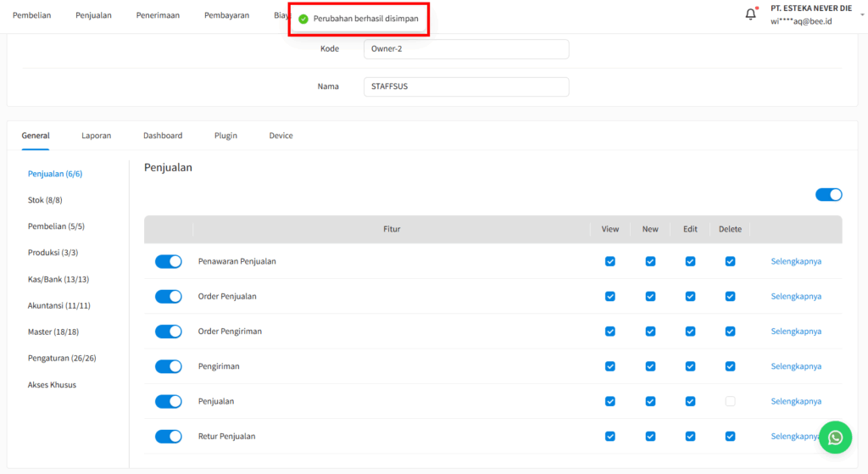
Task: Uncheck Edit for Order Penjualan
Action: (690, 297)
